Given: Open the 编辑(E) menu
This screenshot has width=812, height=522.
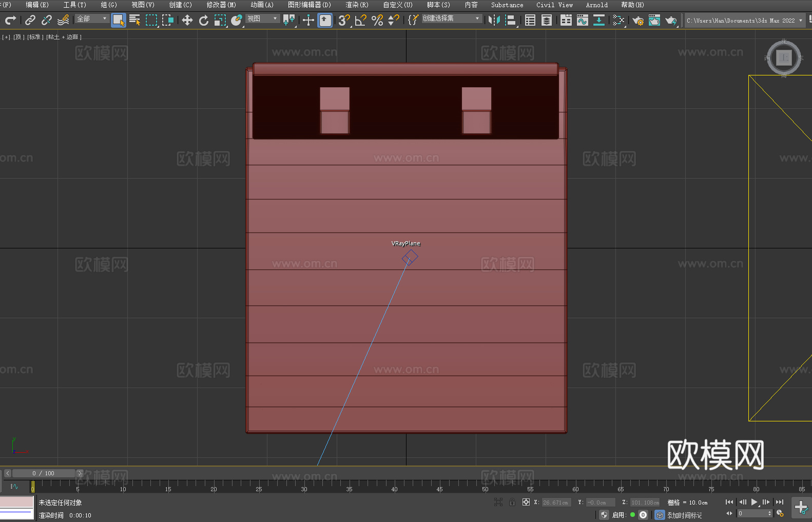Looking at the screenshot, I should 37,5.
